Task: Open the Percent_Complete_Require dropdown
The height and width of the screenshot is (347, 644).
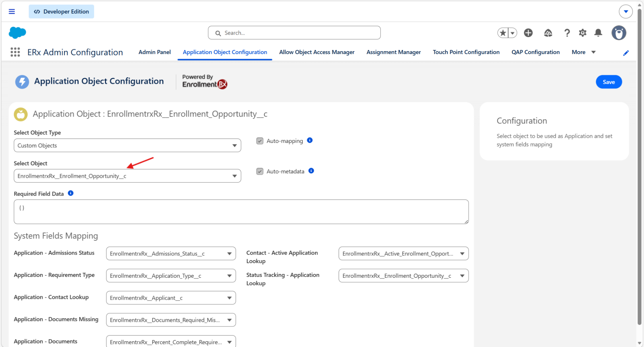Action: 171,341
